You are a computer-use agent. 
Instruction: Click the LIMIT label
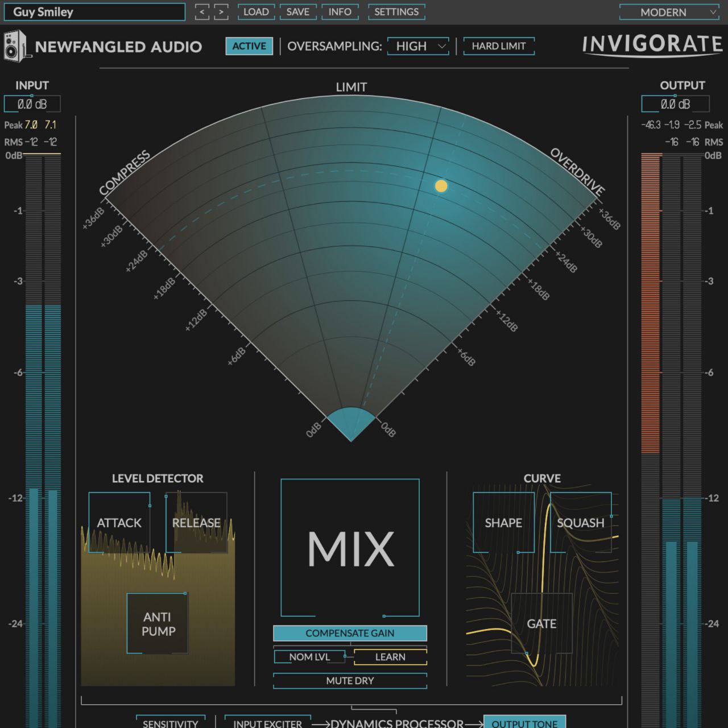pos(351,87)
